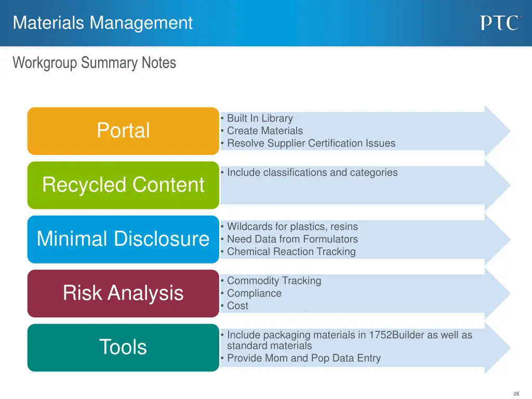Select the maroon Risk Analysis box
532x399 pixels.
click(123, 294)
